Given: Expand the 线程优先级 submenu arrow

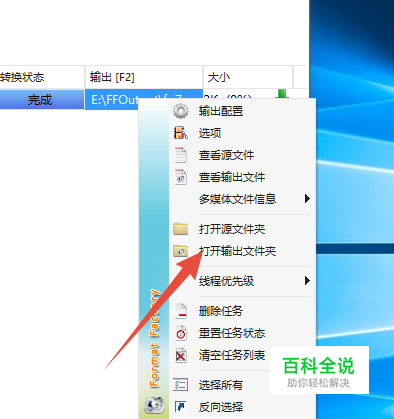Looking at the screenshot, I should tap(307, 281).
